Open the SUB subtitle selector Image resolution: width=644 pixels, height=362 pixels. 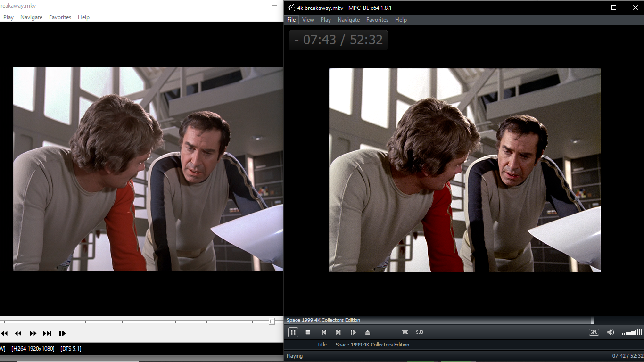(x=420, y=332)
